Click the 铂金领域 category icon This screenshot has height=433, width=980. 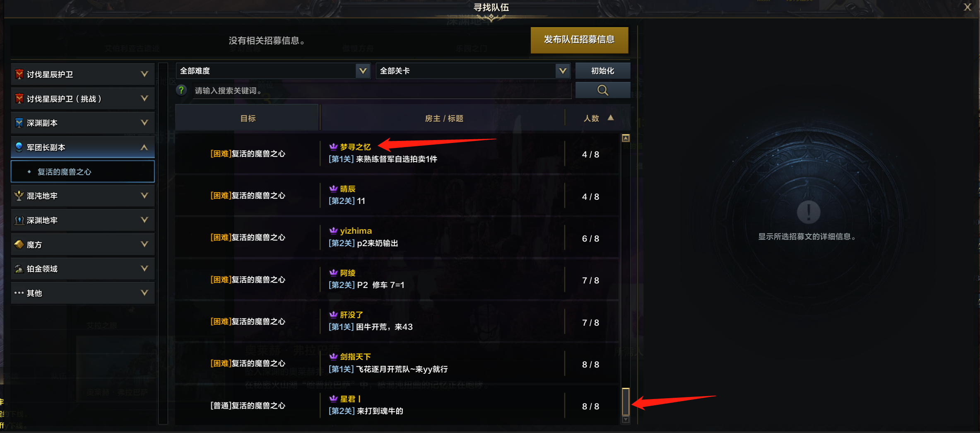point(19,269)
